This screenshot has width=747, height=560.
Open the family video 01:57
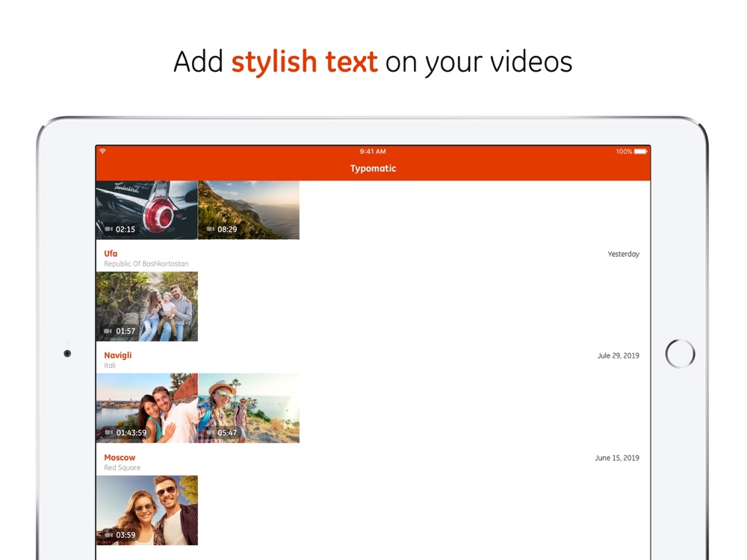pos(146,307)
